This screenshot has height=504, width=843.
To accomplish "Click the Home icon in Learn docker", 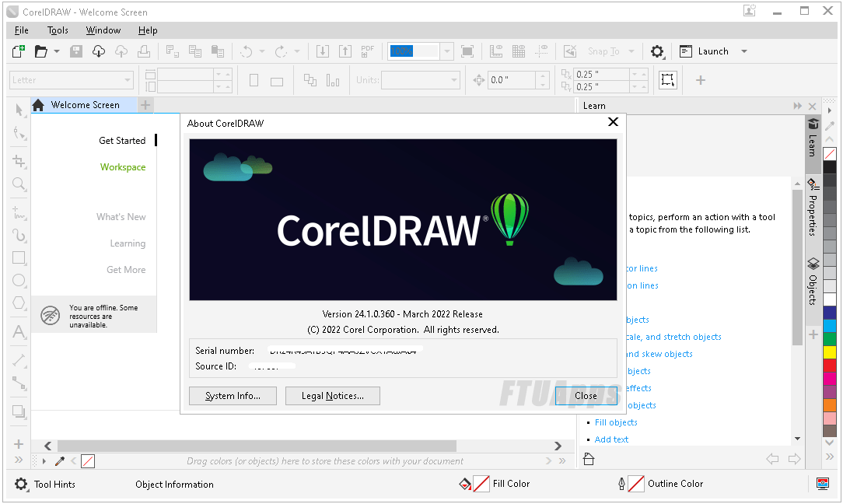I will coord(589,459).
